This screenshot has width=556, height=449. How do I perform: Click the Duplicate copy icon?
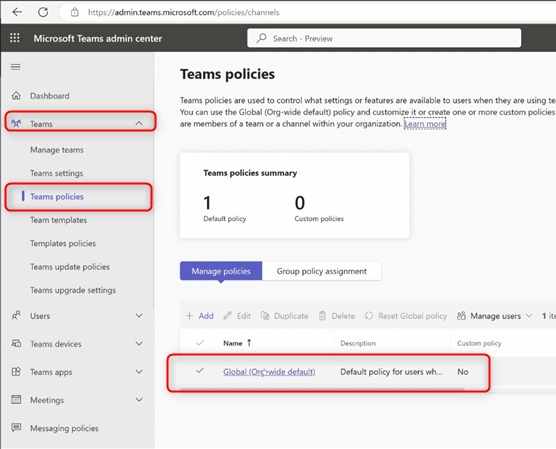265,315
